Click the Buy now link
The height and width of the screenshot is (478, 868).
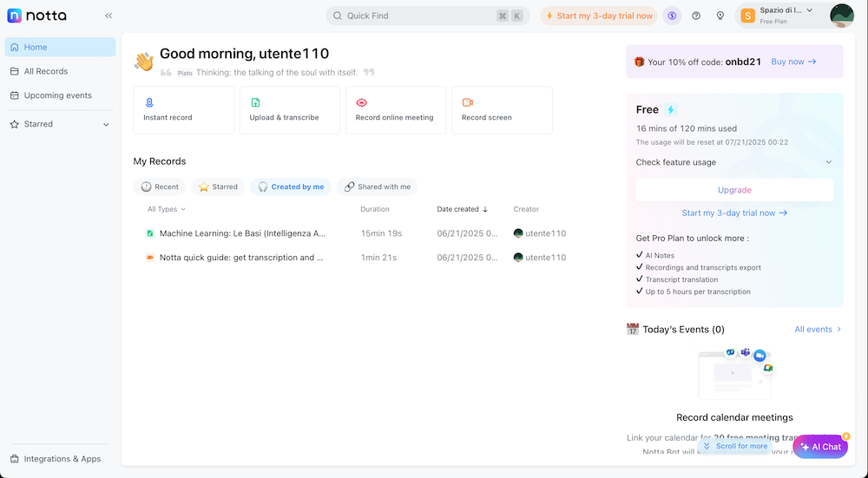click(x=793, y=62)
